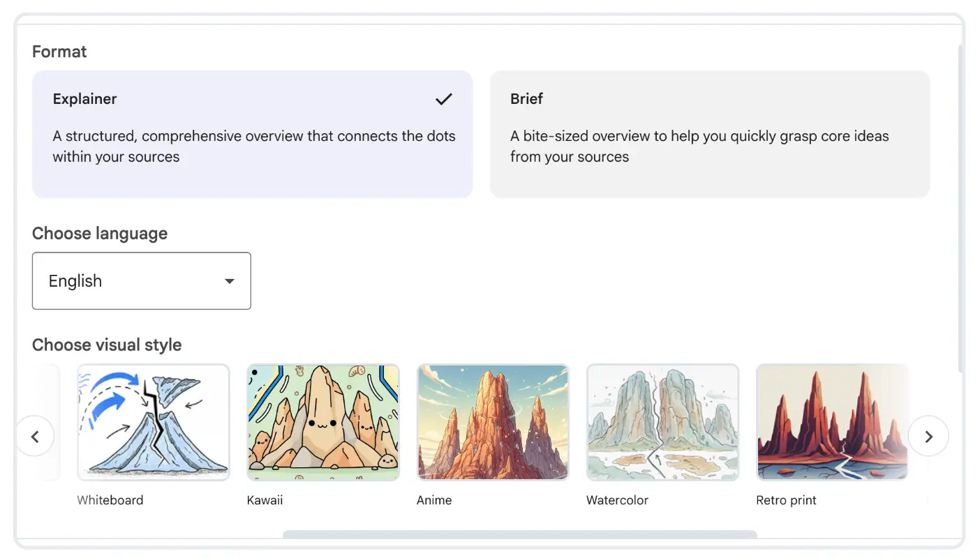The width and height of the screenshot is (980, 558).
Task: Choose the Kawaii visual style
Action: pos(322,422)
